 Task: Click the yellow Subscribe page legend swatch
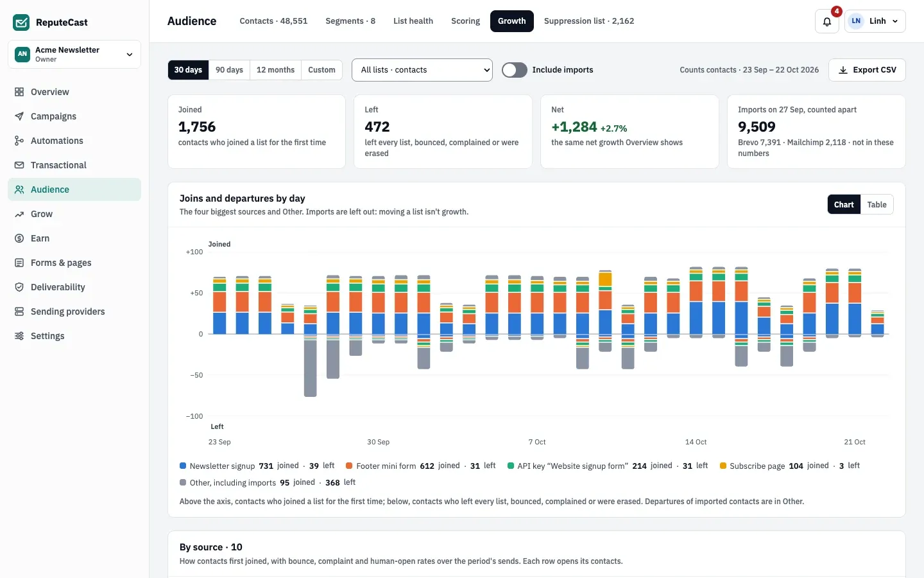click(x=723, y=466)
